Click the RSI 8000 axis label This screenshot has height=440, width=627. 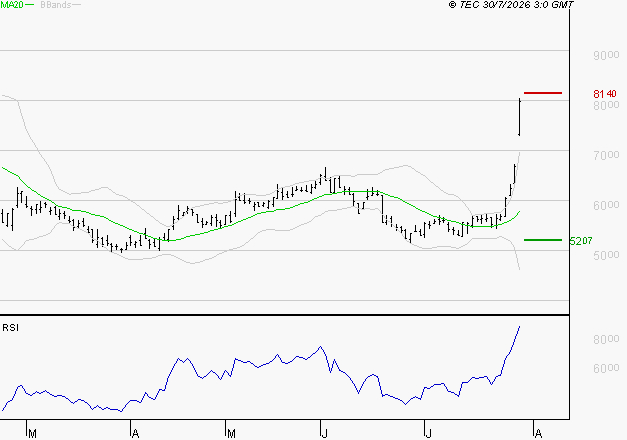pyautogui.click(x=606, y=339)
